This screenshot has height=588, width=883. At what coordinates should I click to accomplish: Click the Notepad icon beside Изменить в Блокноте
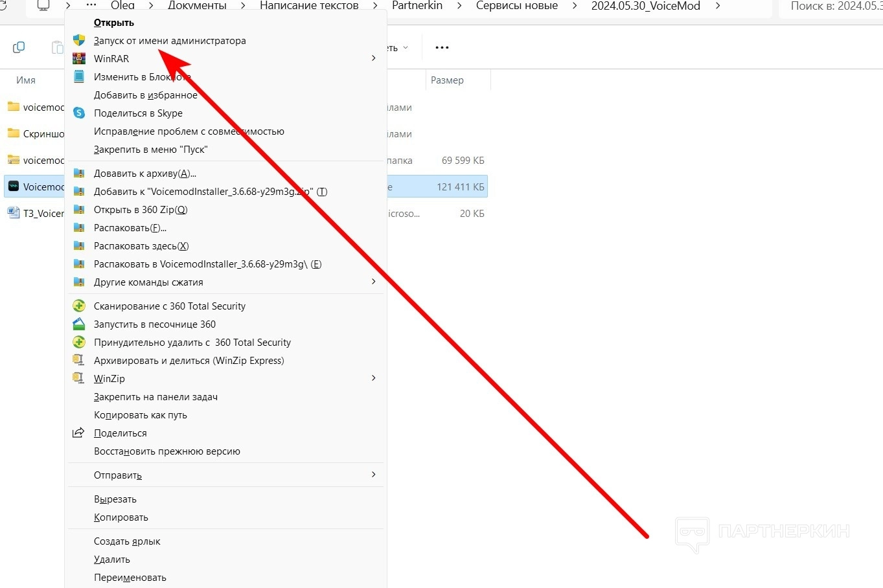(x=79, y=76)
